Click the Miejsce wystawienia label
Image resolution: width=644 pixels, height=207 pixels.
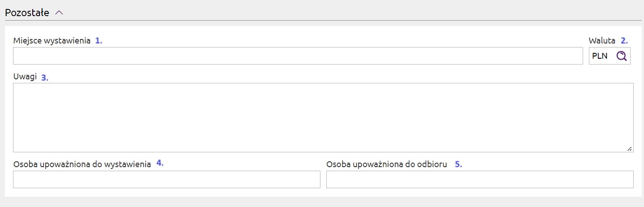(x=52, y=41)
